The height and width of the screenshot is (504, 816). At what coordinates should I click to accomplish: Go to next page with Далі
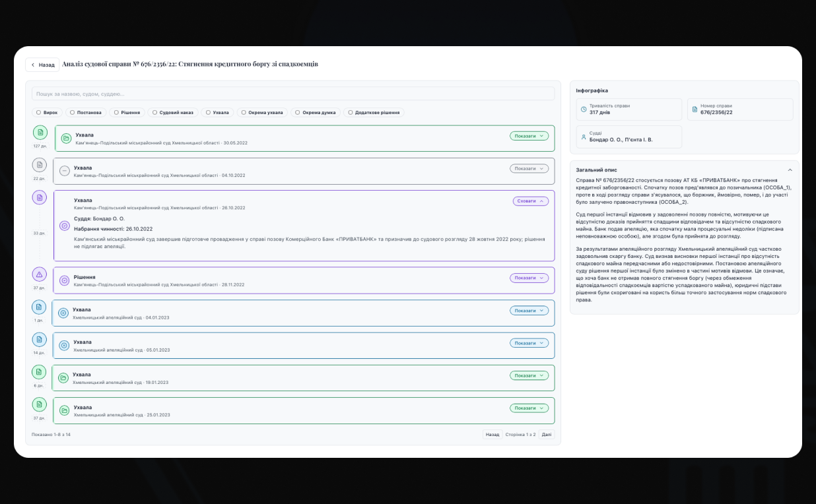[x=547, y=435]
